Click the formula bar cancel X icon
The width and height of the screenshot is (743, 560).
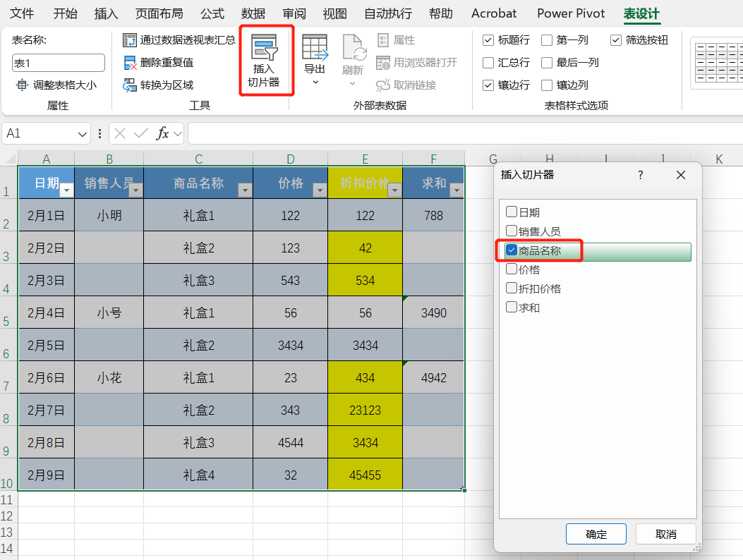coord(120,133)
